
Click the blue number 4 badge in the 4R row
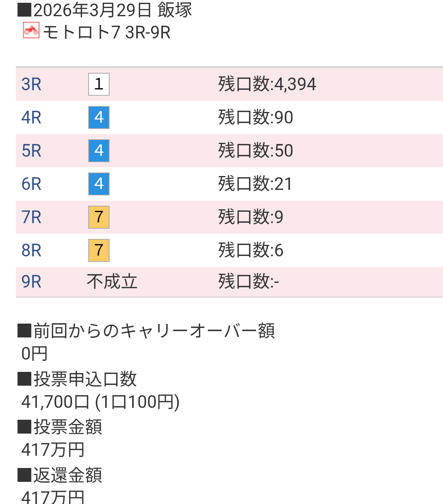click(99, 117)
